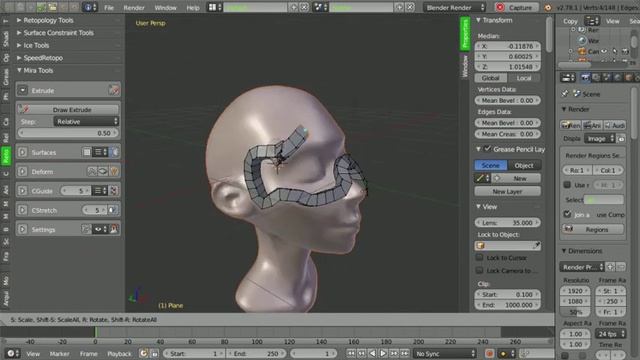The image size is (640, 360).
Task: Click the grid icon in Surfaces row
Action: click(87, 152)
